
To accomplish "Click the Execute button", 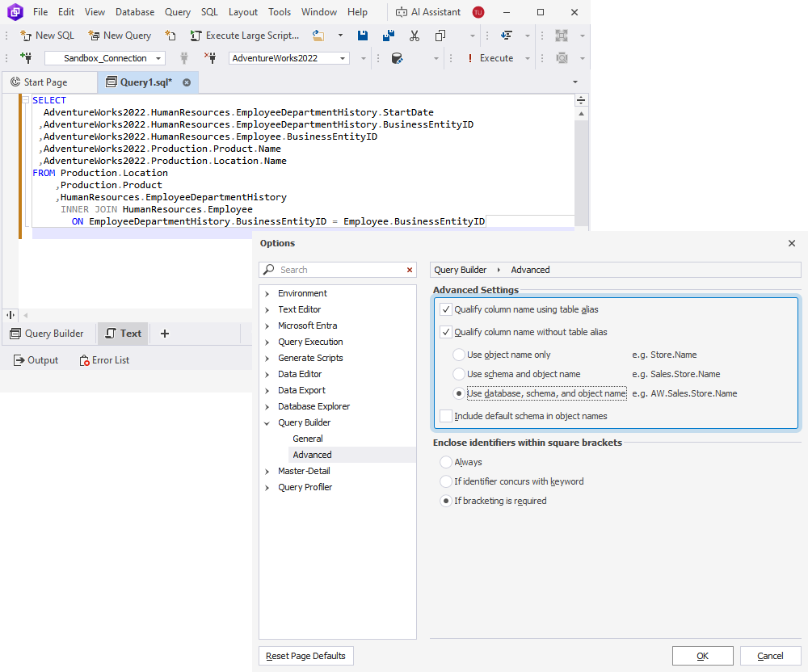I will 496,57.
